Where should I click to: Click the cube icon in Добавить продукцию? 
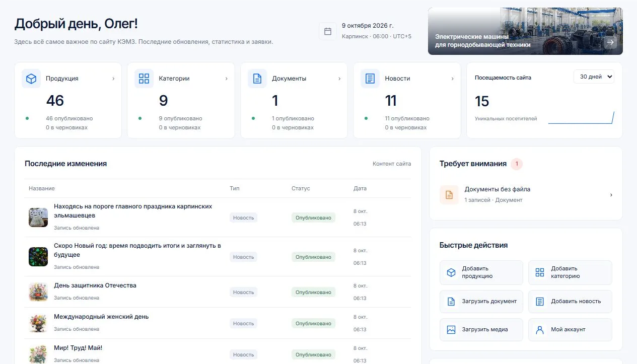coord(451,272)
